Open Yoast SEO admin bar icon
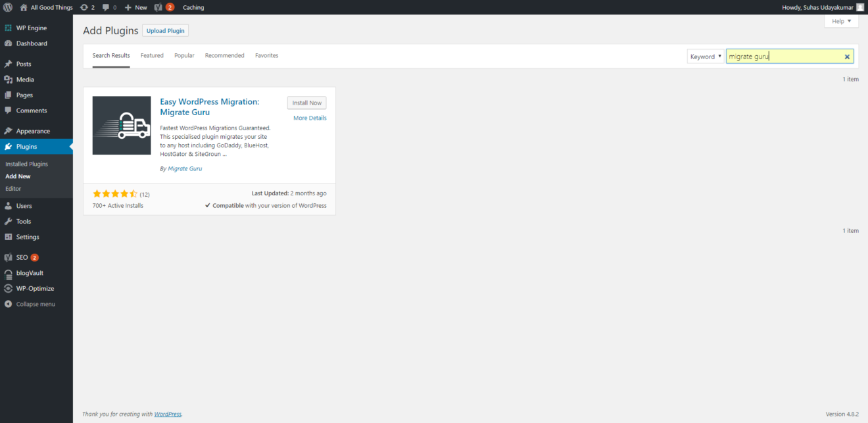Viewport: 868px width, 423px height. coord(164,7)
